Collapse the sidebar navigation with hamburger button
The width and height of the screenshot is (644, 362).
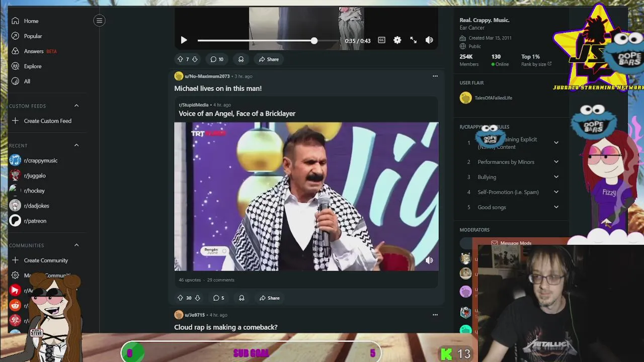click(99, 21)
